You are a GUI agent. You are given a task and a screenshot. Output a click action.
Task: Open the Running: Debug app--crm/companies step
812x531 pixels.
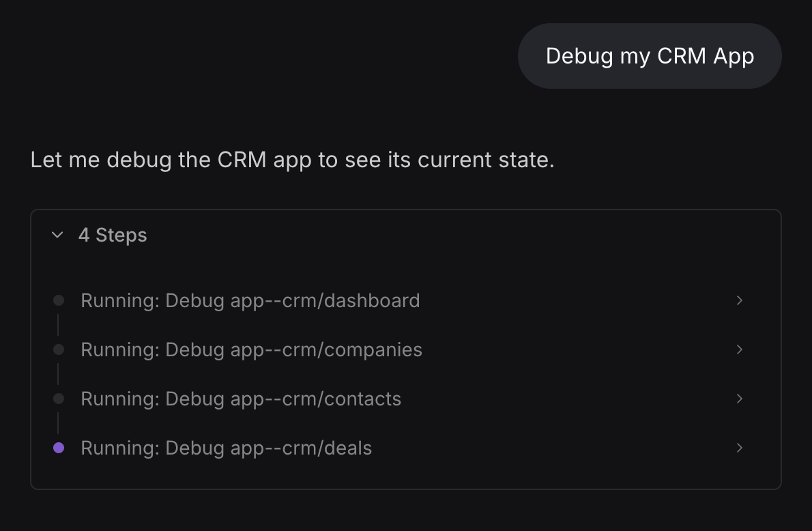click(x=252, y=349)
